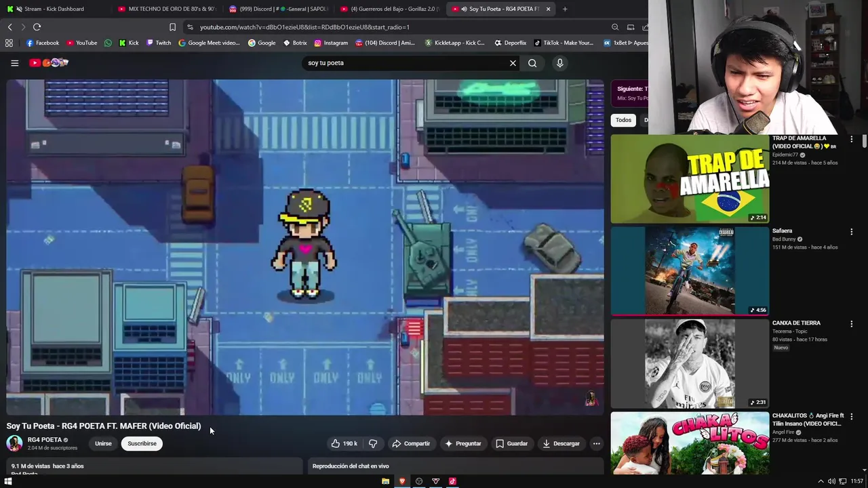Open Facebook bookmark
The image size is (868, 488).
[43, 43]
